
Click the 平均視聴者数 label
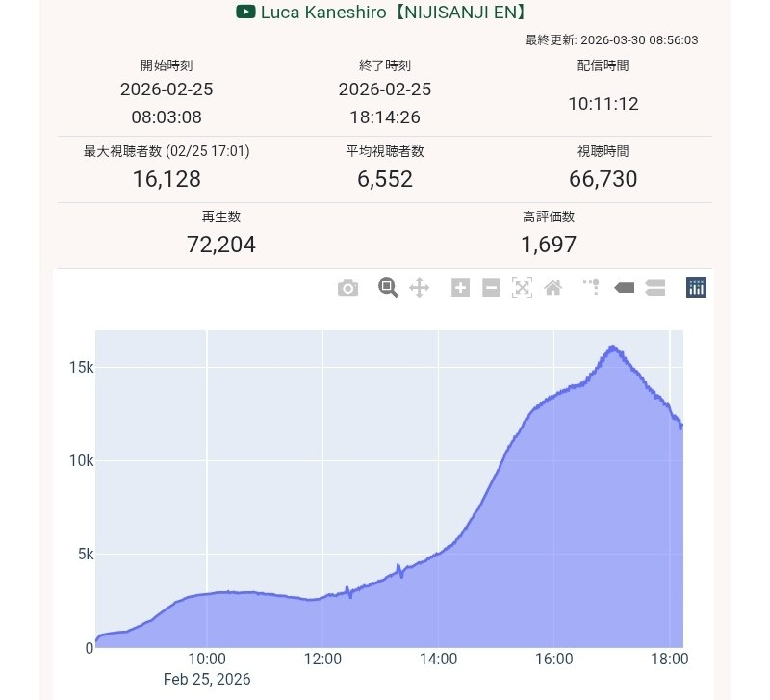coord(384,151)
